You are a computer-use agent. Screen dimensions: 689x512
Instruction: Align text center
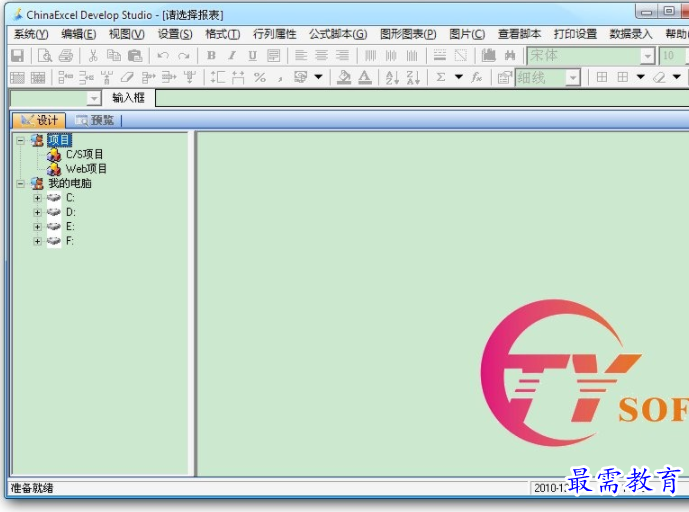[321, 56]
